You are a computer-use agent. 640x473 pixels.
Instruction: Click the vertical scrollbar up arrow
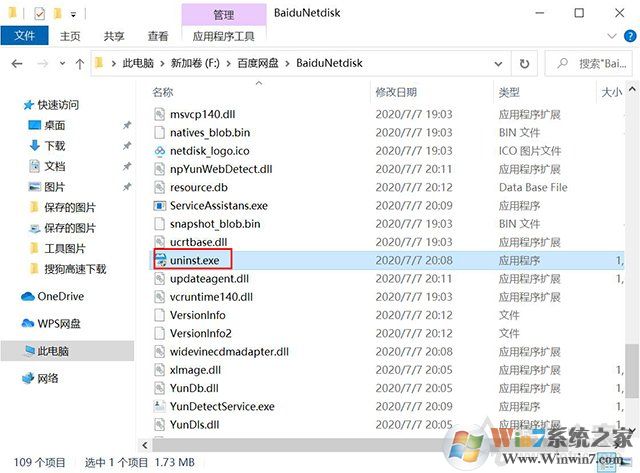[x=632, y=89]
